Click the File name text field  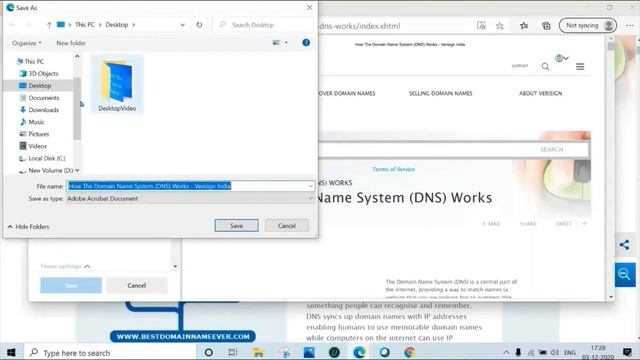tap(188, 186)
